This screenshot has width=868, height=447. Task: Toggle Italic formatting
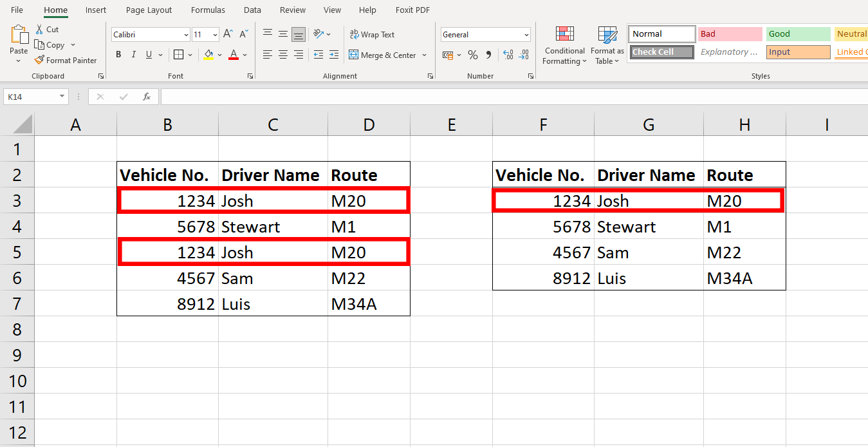point(134,55)
